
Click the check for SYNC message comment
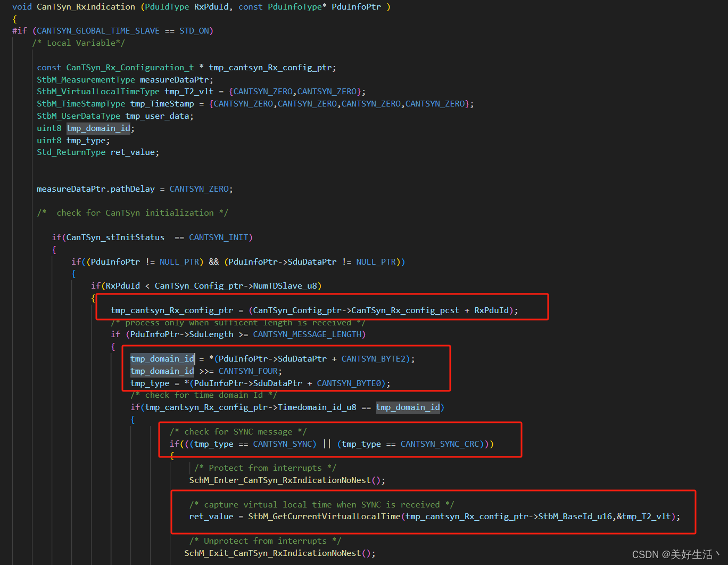pyautogui.click(x=238, y=431)
